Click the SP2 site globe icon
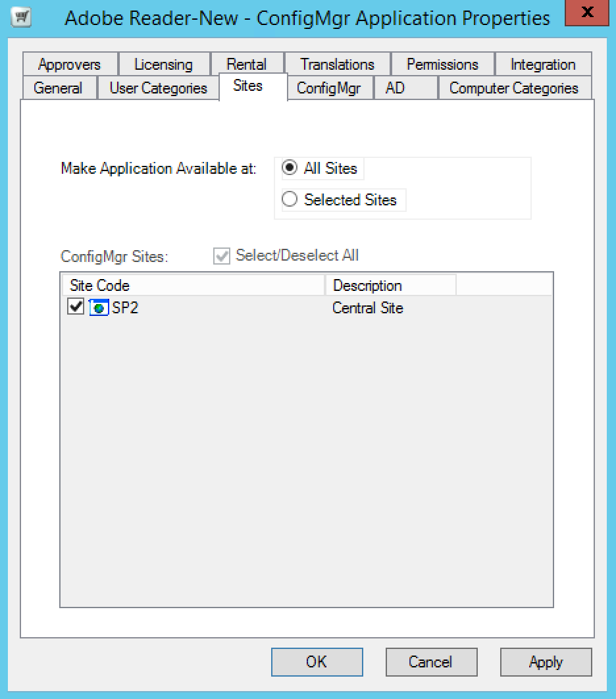Screen dimensions: 616x699 98,307
